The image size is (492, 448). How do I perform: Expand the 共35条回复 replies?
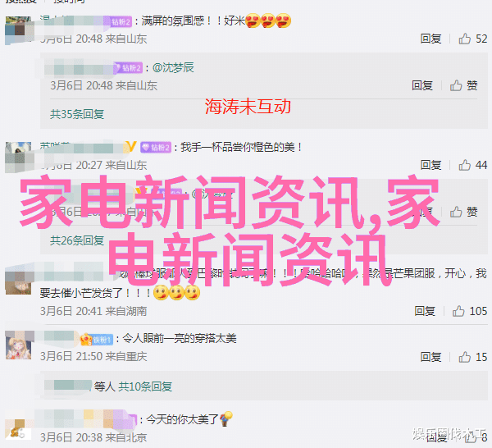tap(77, 114)
